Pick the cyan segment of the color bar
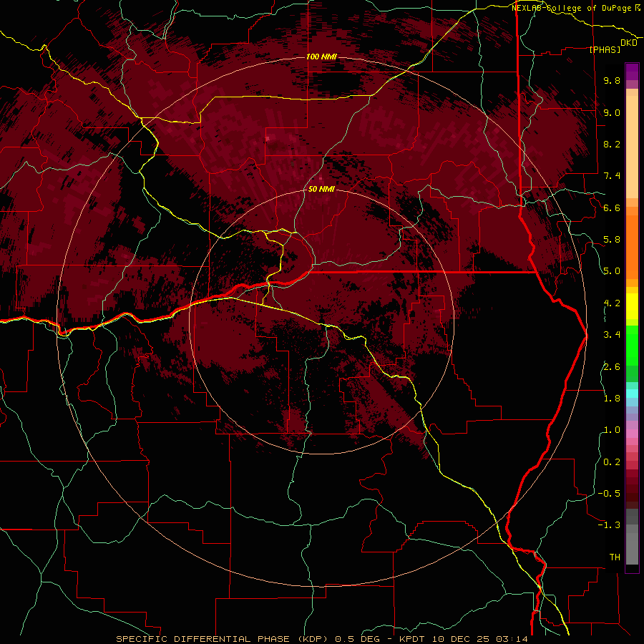The image size is (644, 644). point(632,393)
